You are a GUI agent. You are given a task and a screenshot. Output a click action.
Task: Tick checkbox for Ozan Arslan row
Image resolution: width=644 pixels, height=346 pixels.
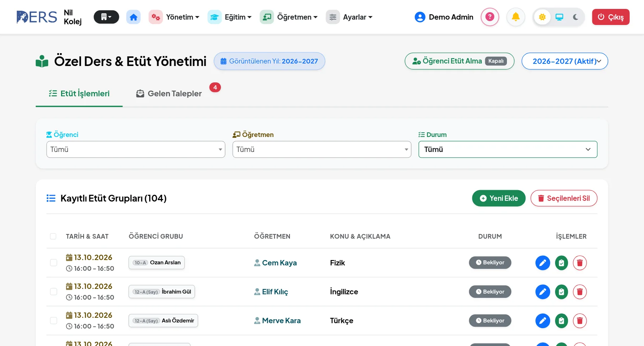(54, 263)
